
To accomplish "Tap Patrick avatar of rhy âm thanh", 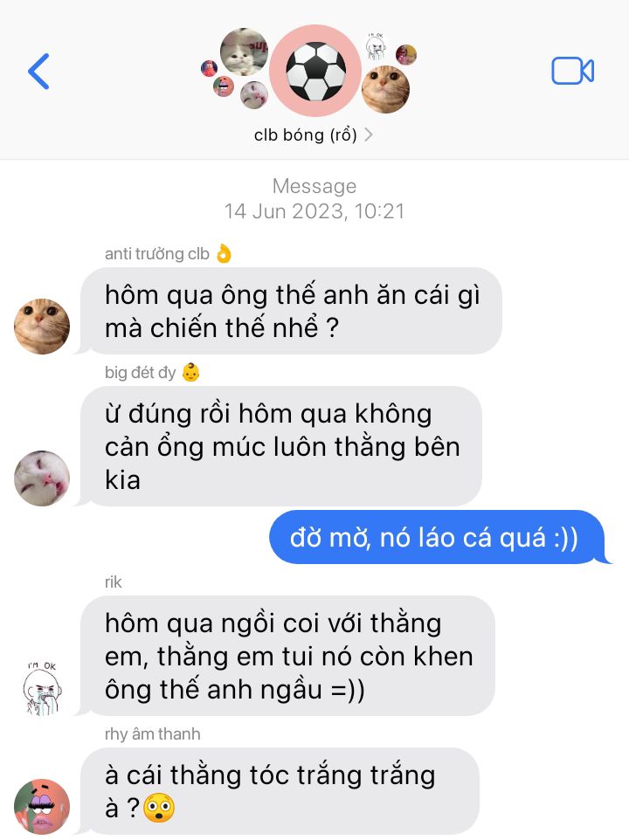I will (x=42, y=807).
